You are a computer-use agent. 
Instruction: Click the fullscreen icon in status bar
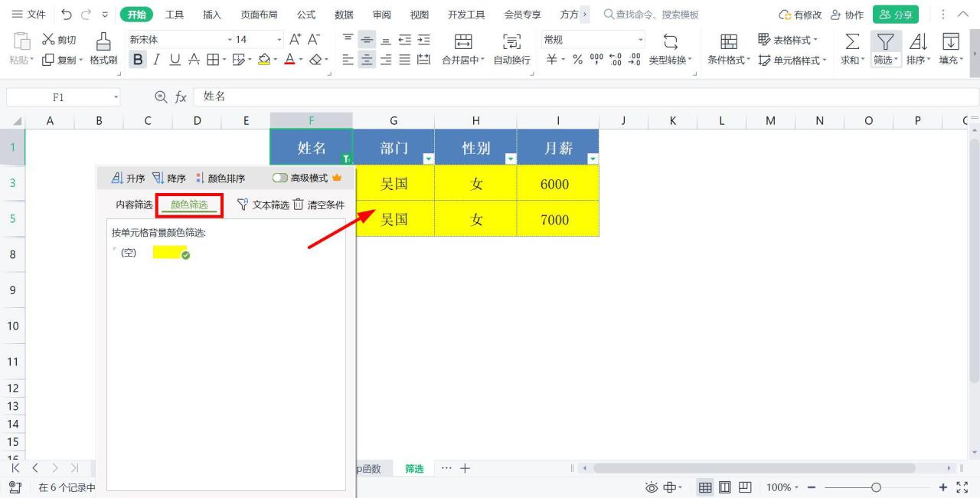pos(962,487)
